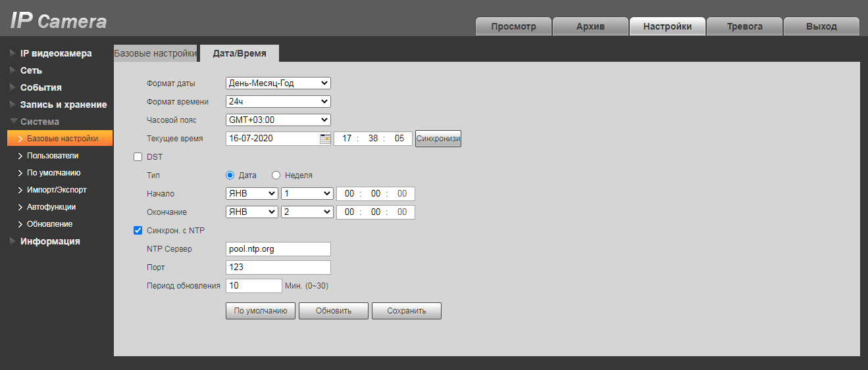Expand the Запись и хранение section
The width and height of the screenshot is (868, 370).
coord(63,104)
